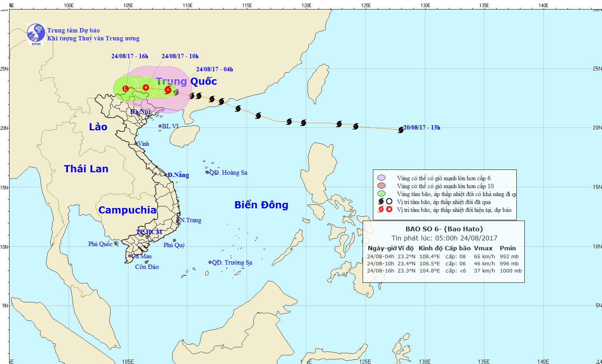Click the '24/08/17 - 16h' forecast time label
The height and width of the screenshot is (364, 602).
pos(130,56)
